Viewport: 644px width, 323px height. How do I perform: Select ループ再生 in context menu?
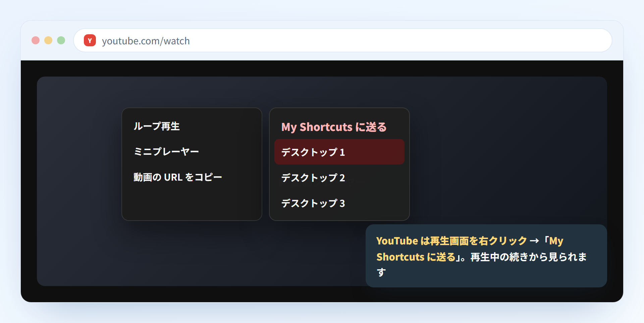(192, 126)
